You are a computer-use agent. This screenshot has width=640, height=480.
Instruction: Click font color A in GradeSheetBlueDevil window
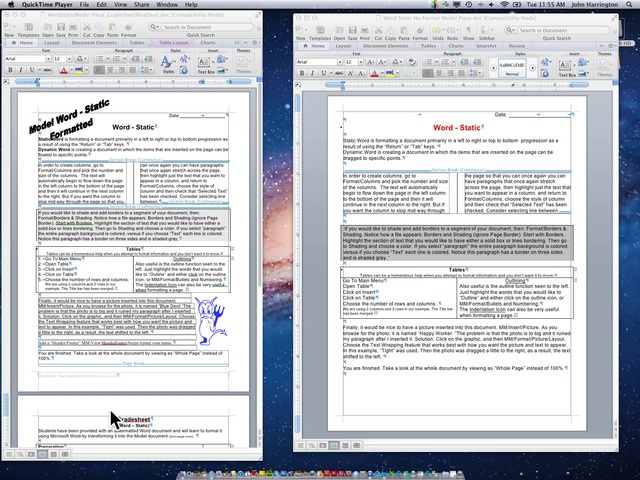pos(63,70)
